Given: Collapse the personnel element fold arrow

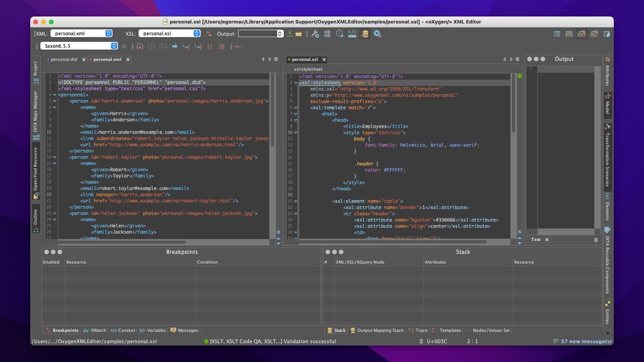Looking at the screenshot, I should click(54, 95).
